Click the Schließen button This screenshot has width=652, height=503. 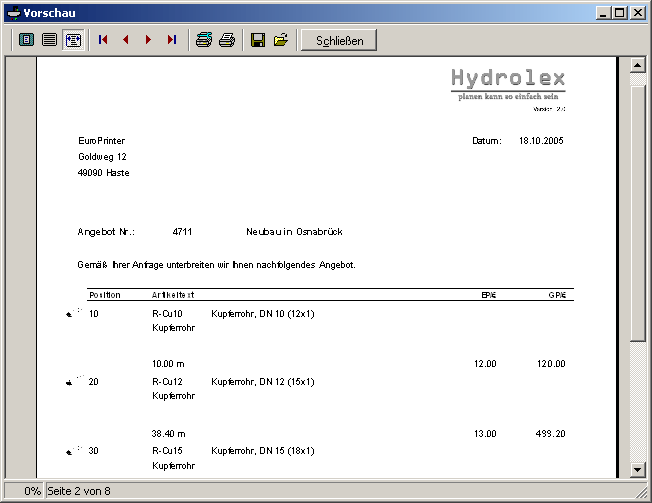coord(338,40)
